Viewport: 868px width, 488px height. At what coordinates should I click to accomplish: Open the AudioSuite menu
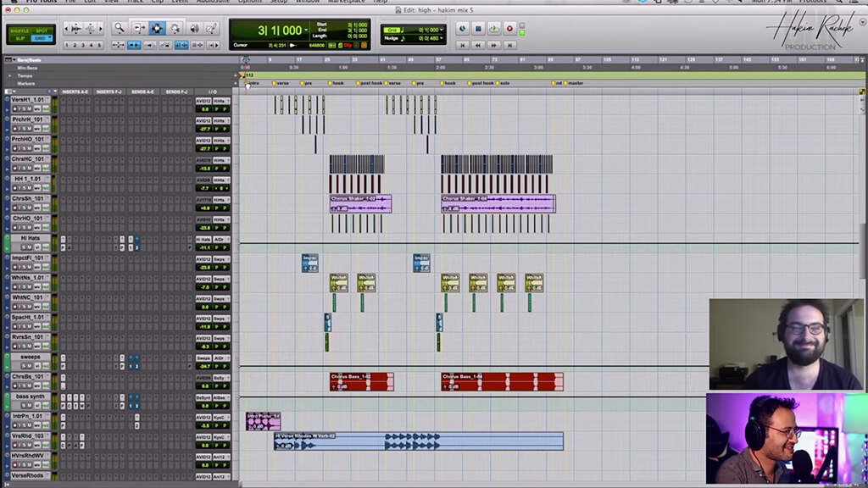coord(214,3)
